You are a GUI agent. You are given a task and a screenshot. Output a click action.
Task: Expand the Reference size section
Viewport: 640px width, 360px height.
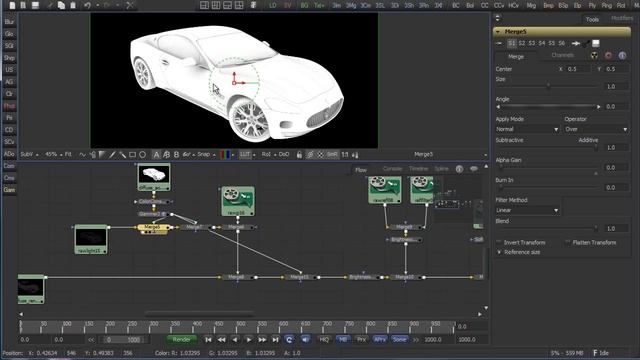point(500,252)
